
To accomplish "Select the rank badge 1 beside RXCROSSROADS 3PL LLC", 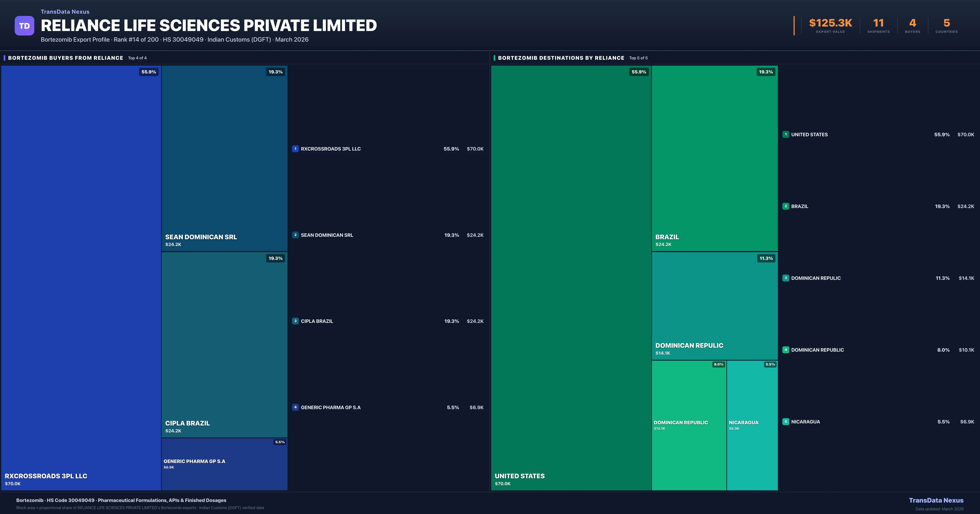I will [x=296, y=149].
